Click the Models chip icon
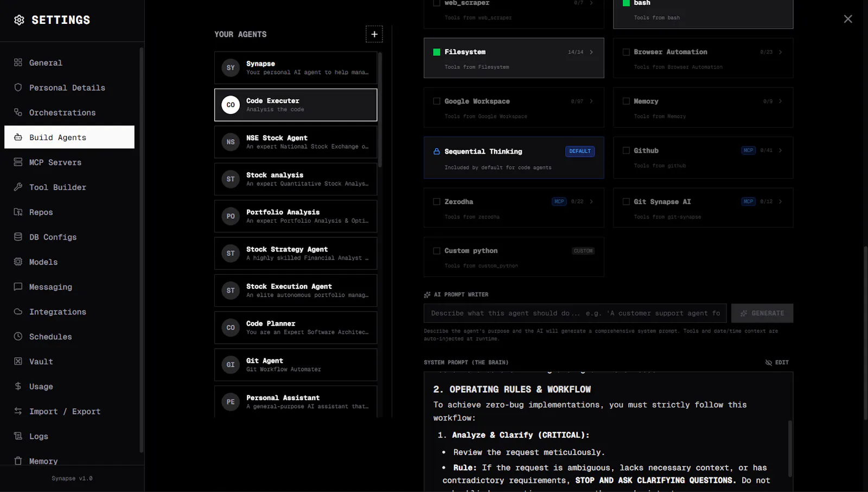This screenshot has height=492, width=868. pos(18,262)
